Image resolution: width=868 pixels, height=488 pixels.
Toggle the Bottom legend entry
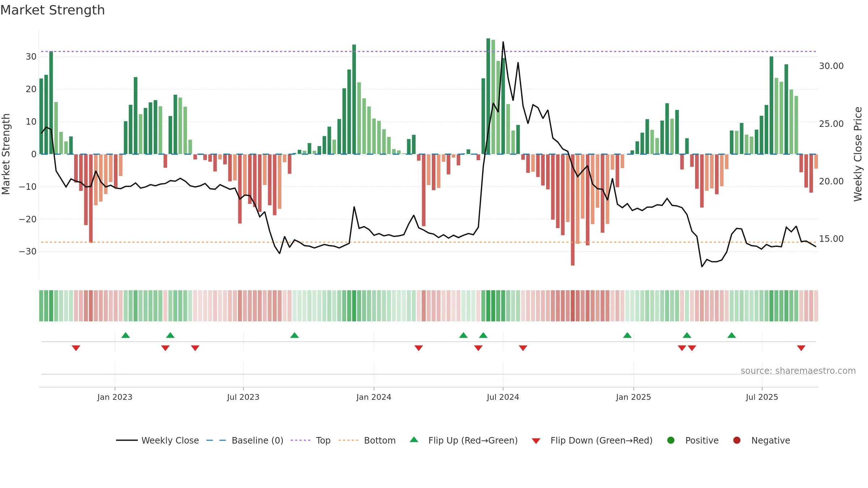click(367, 440)
